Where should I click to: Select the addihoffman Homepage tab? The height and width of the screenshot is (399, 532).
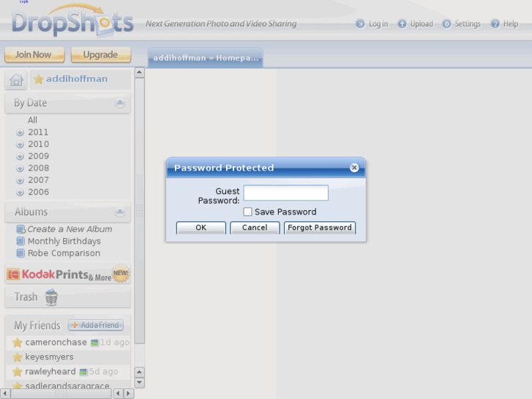pyautogui.click(x=206, y=58)
